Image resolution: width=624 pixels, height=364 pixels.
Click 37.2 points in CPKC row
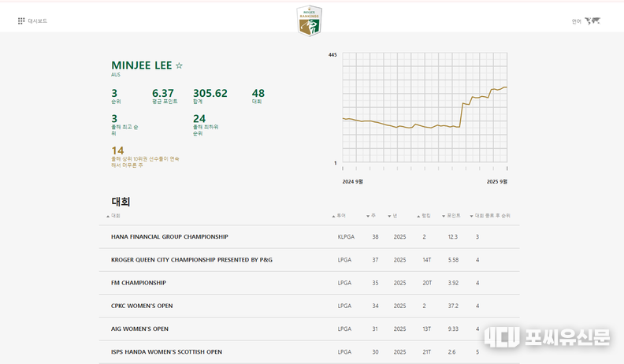[453, 306]
